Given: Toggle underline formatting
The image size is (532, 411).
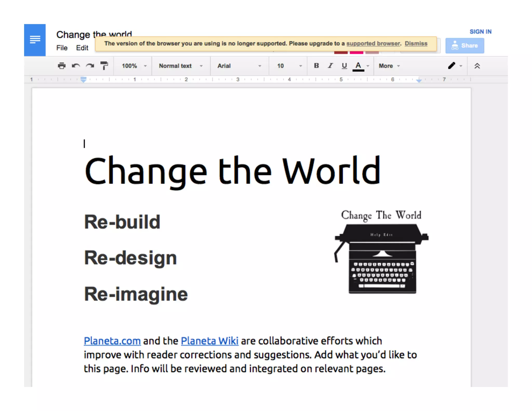Looking at the screenshot, I should coord(344,66).
